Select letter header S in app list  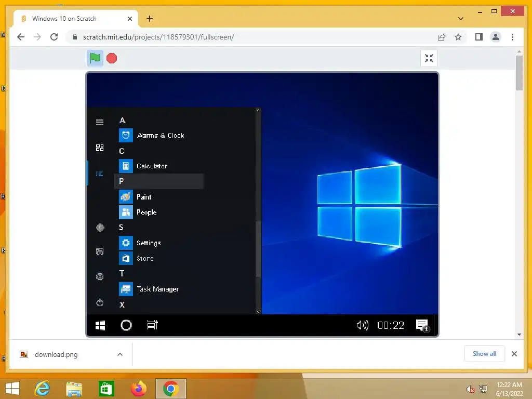tap(121, 228)
